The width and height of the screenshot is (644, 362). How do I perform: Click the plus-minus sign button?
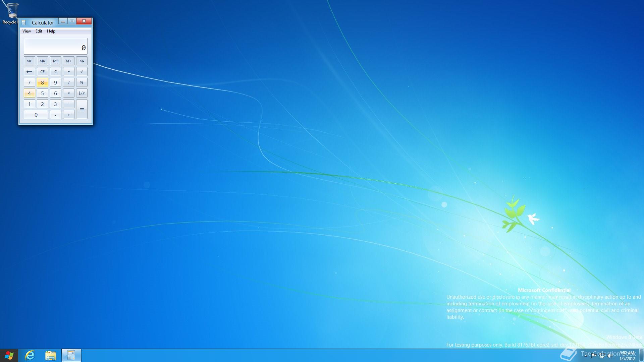pyautogui.click(x=68, y=72)
